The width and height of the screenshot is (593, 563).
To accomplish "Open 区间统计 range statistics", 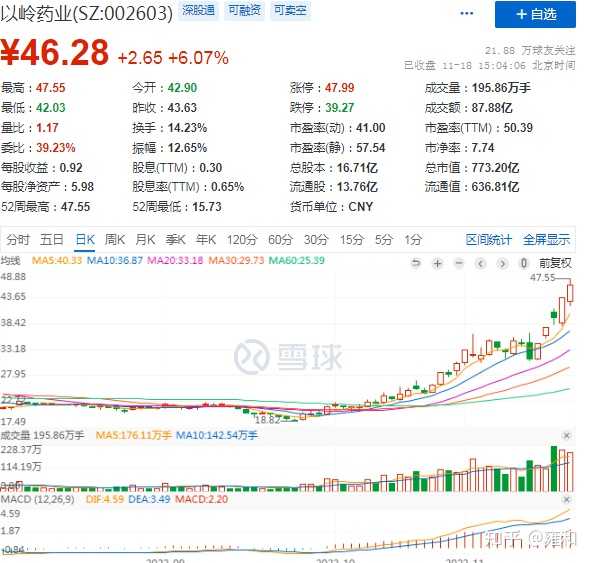I will click(x=488, y=240).
